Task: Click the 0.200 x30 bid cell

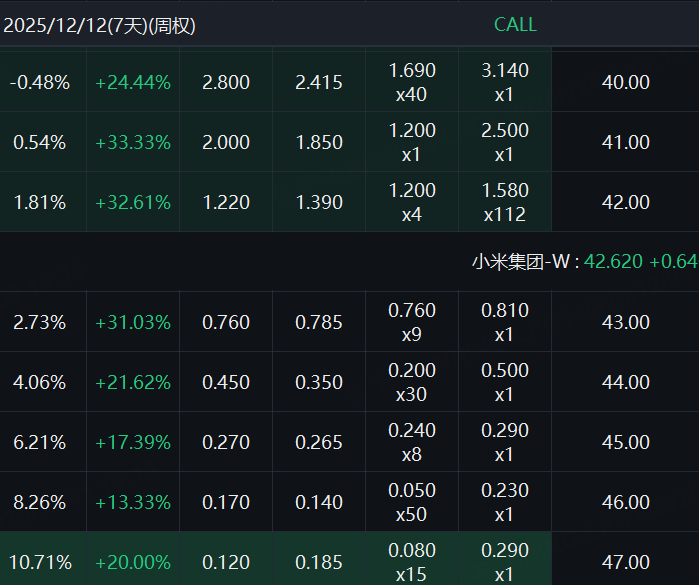Action: coord(412,382)
